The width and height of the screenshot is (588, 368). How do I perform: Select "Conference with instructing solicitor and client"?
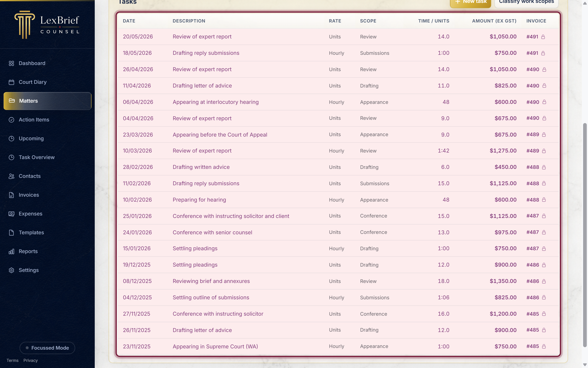click(231, 216)
